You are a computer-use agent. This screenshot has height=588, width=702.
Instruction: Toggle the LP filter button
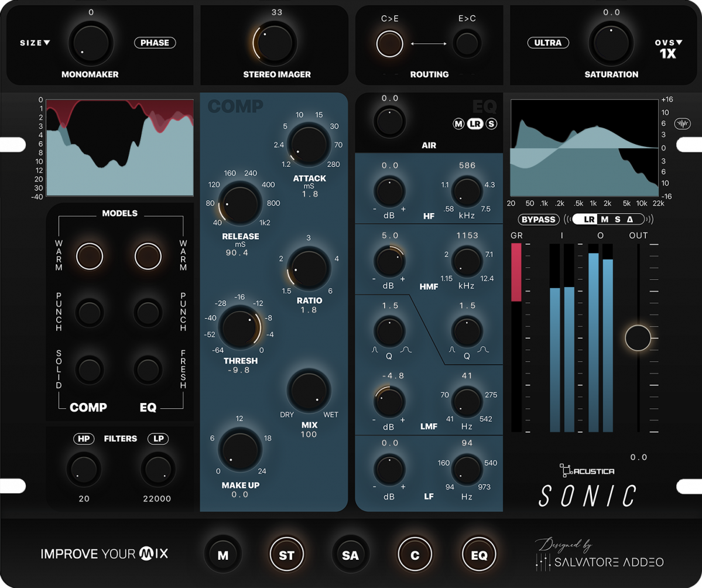tap(159, 439)
